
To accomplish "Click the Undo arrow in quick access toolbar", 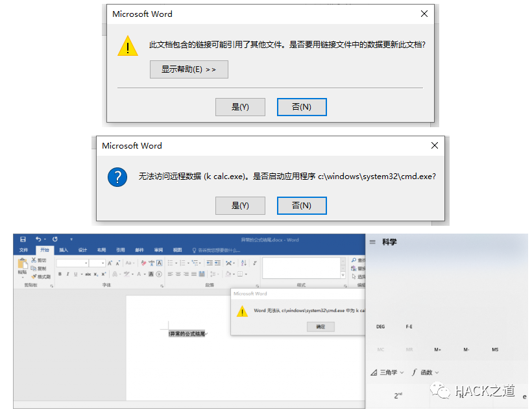I will point(38,239).
